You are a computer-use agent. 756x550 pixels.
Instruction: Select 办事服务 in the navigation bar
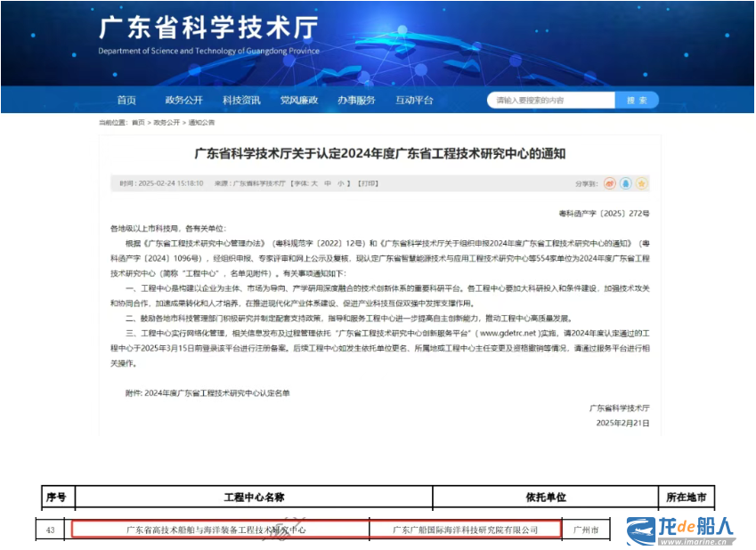(356, 101)
